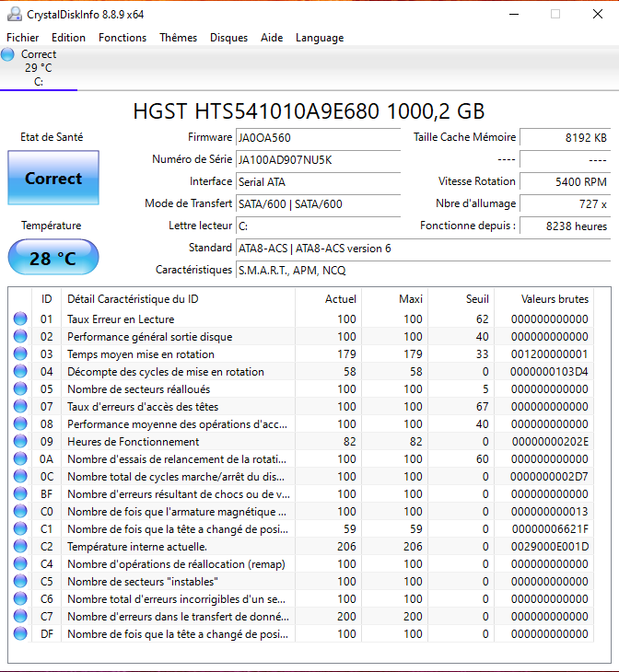Click raw value 001200000001
The height and width of the screenshot is (672, 619).
tap(550, 354)
